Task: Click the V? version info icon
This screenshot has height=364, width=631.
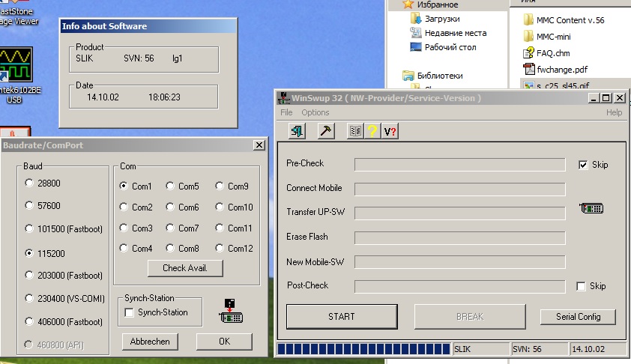Action: 390,131
